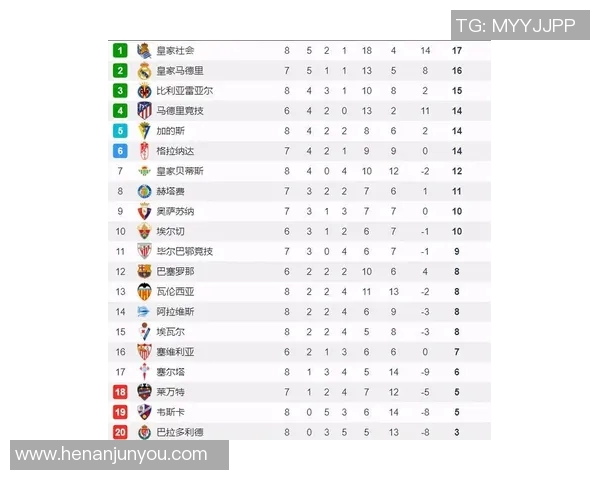Viewport: 600px width, 480px height.
Task: Click the red rank 20 badge
Action: pos(120,431)
